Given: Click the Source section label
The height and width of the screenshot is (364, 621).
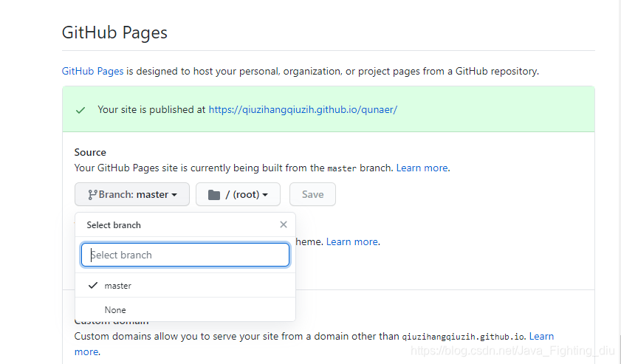Looking at the screenshot, I should point(90,153).
